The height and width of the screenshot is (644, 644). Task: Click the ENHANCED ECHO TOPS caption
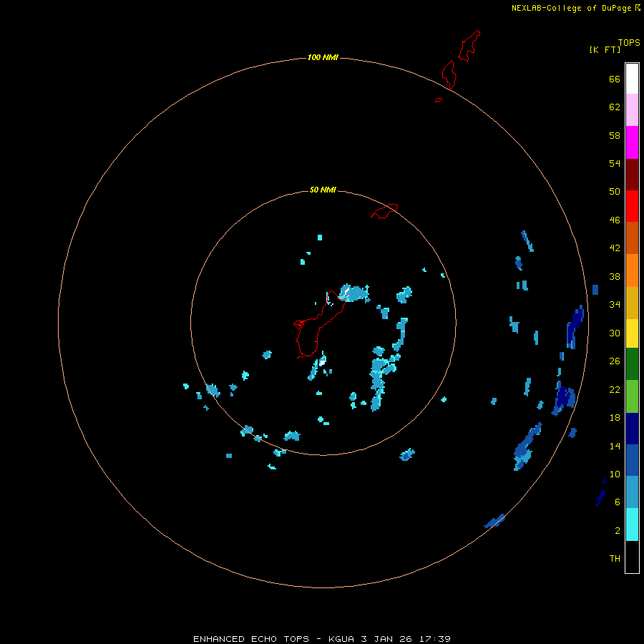(x=251, y=639)
